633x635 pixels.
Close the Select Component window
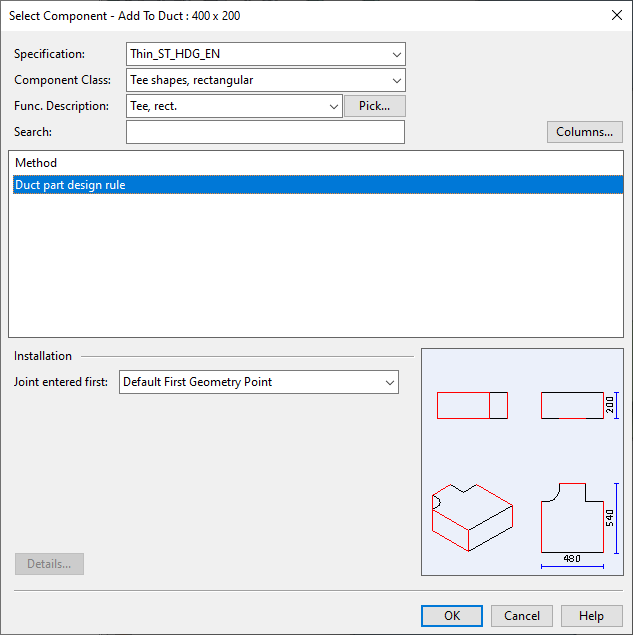click(617, 15)
